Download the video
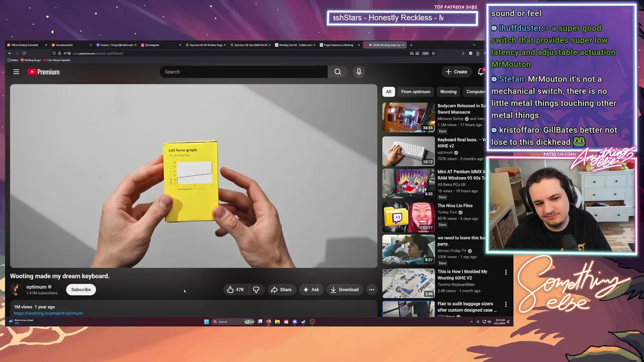 click(x=345, y=290)
